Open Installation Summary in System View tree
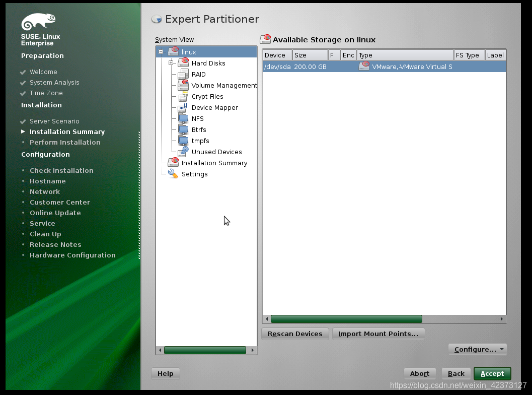This screenshot has height=395, width=532. [214, 163]
